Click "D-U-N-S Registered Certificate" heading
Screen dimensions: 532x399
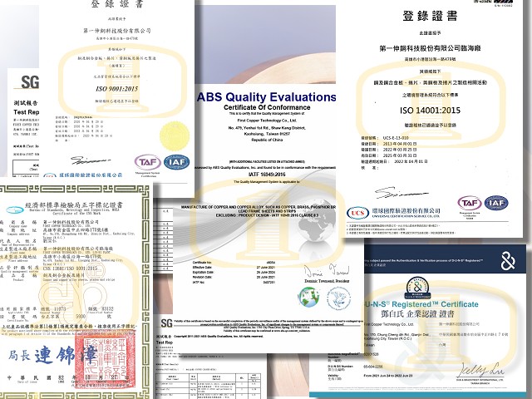(x=421, y=304)
